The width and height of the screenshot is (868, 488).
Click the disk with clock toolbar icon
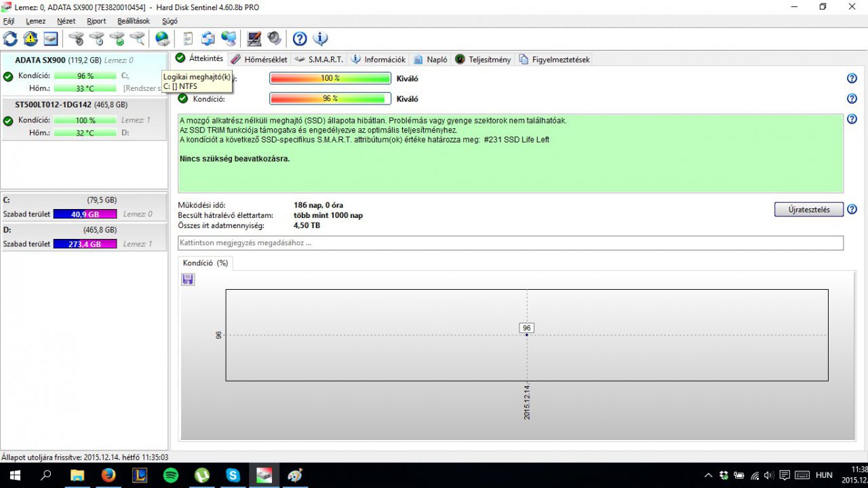point(96,39)
